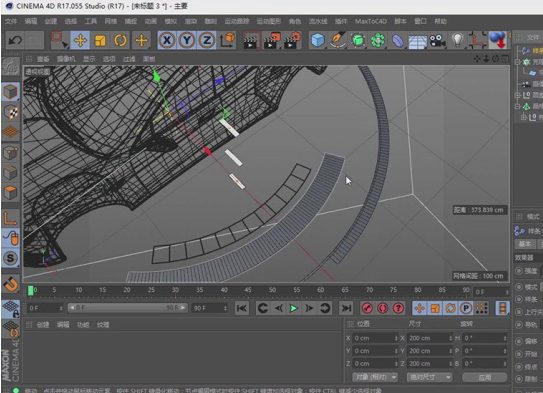Screen dimensions: 543x393
Task: Open viewport 摄像机 menu
Action: pos(66,59)
